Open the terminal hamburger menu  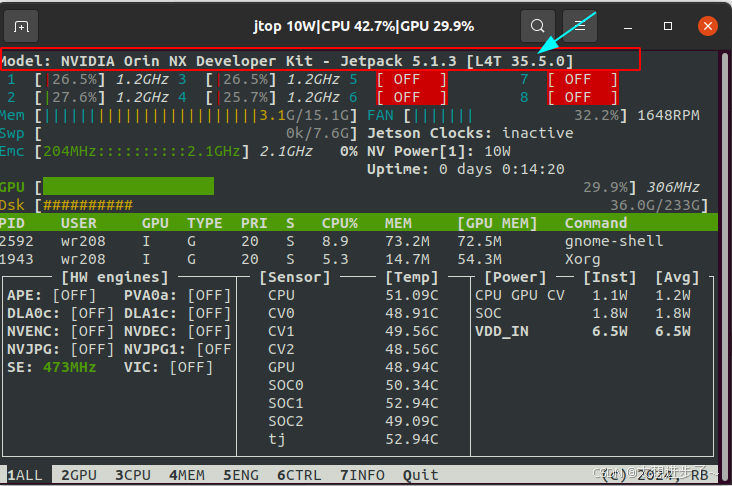coord(580,26)
